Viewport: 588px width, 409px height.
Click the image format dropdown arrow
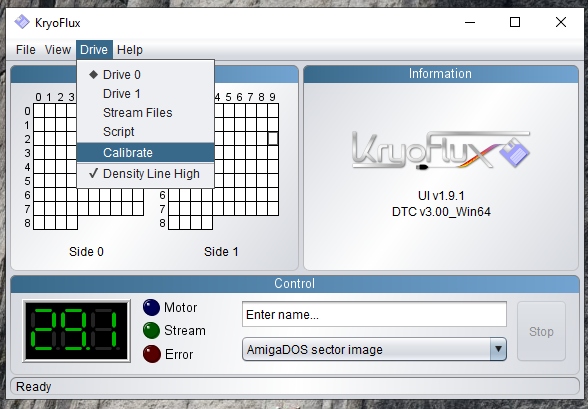498,349
